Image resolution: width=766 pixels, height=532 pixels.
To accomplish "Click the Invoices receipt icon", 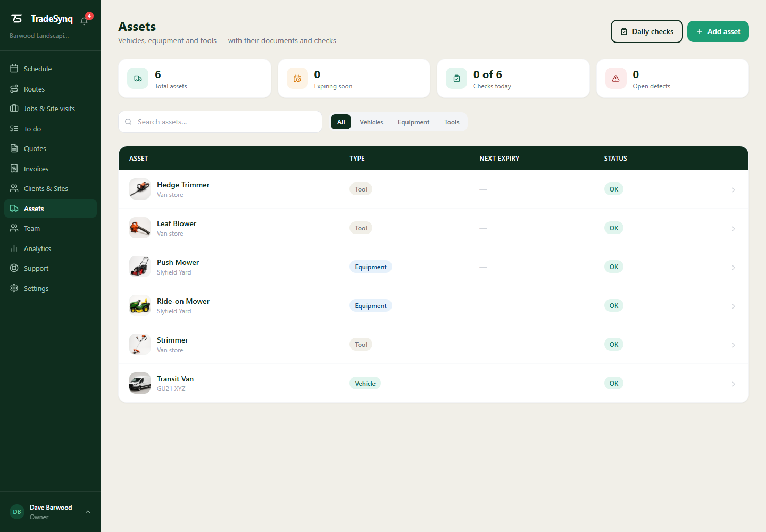I will [x=14, y=169].
